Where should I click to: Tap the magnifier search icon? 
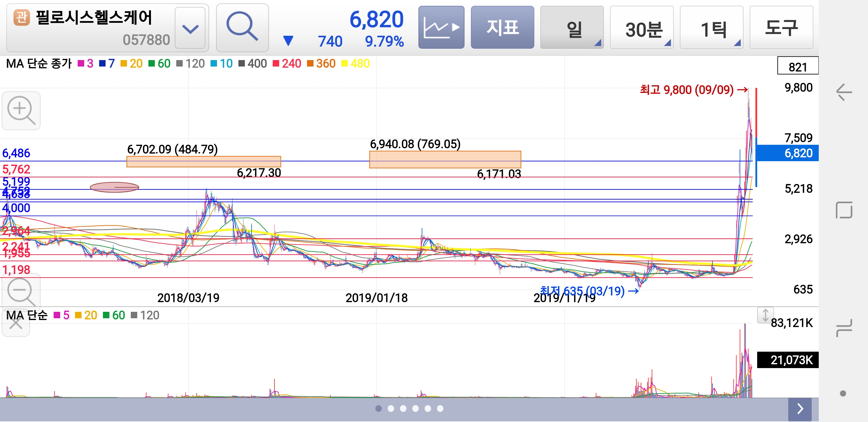pos(242,28)
